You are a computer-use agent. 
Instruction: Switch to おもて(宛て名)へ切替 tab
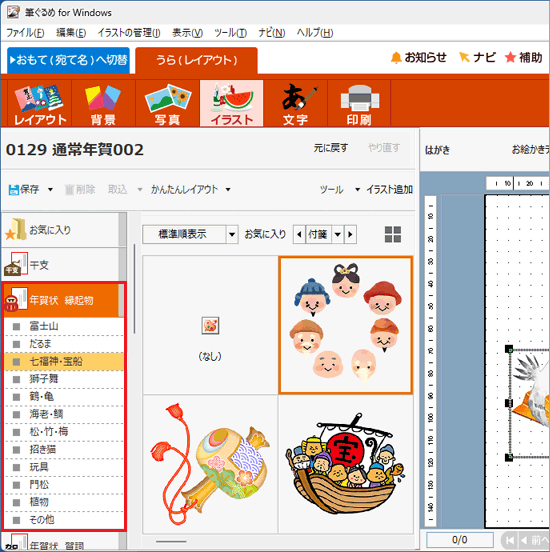68,60
